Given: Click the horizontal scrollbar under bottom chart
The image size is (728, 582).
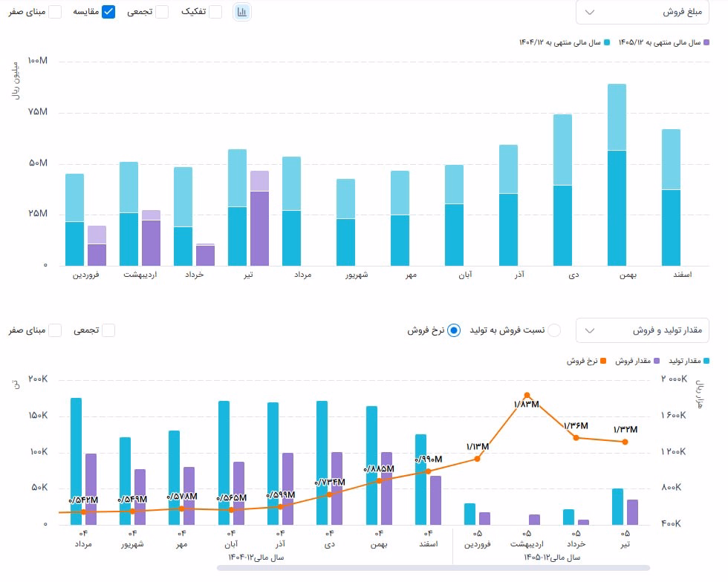Looking at the screenshot, I should click(x=432, y=568).
